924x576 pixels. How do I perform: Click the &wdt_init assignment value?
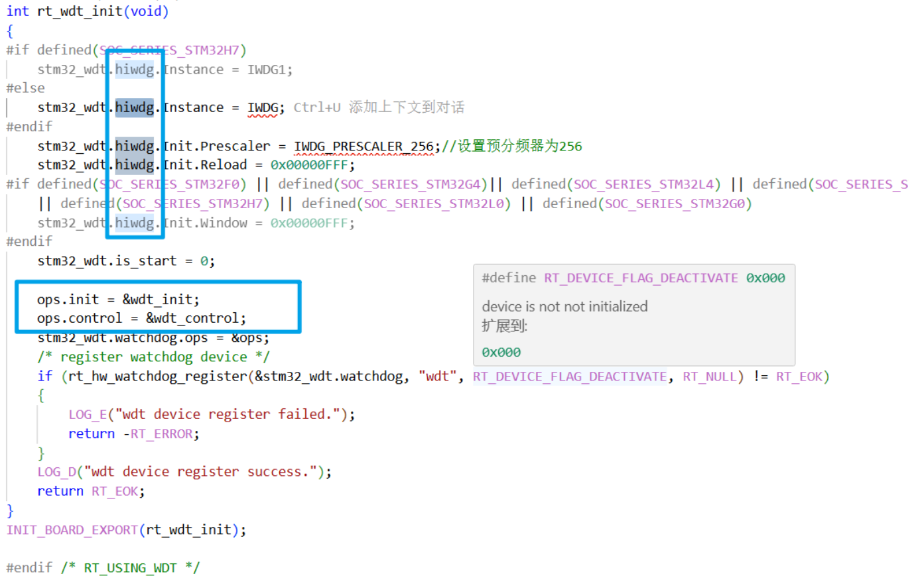[x=158, y=300]
